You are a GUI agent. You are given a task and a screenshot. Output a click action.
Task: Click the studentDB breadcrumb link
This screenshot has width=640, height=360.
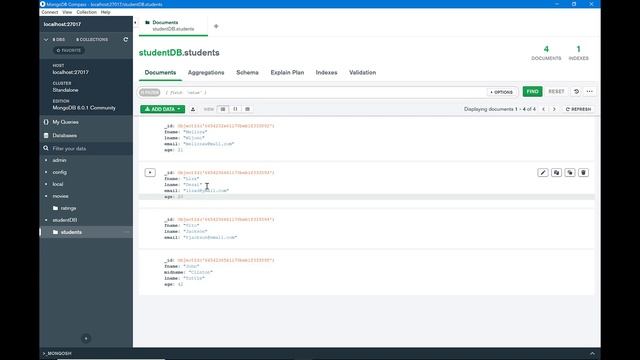160,53
